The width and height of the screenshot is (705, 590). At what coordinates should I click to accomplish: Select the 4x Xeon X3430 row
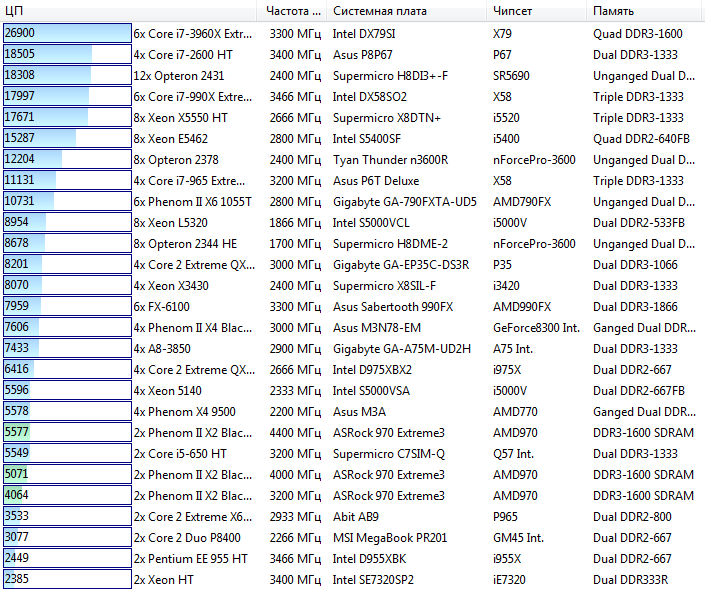pyautogui.click(x=352, y=286)
